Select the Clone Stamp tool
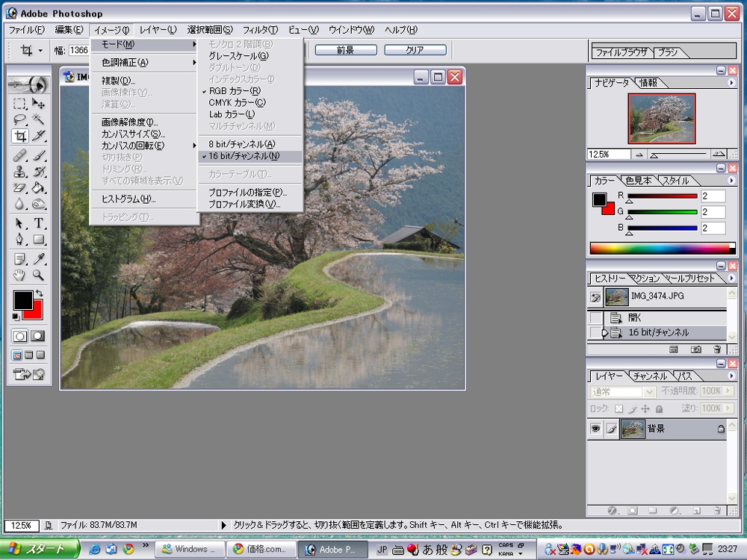Viewport: 747px width, 560px height. [20, 172]
